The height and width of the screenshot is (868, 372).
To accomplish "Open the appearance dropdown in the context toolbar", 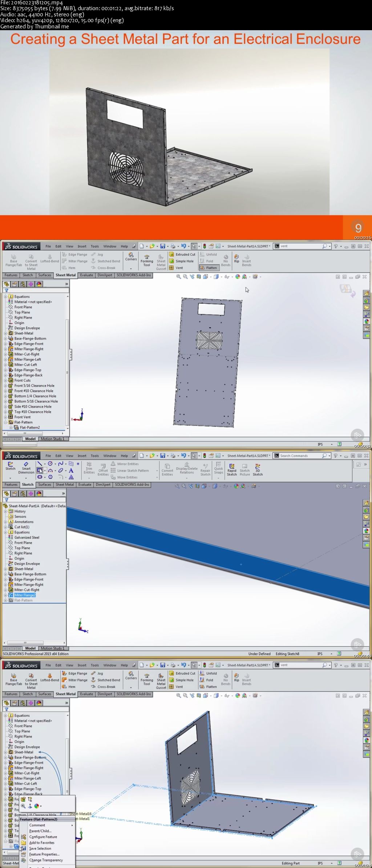I will [x=41, y=806].
